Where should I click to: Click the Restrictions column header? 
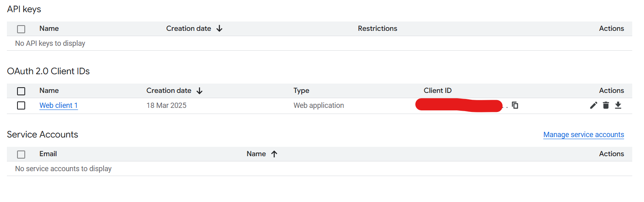click(x=378, y=28)
